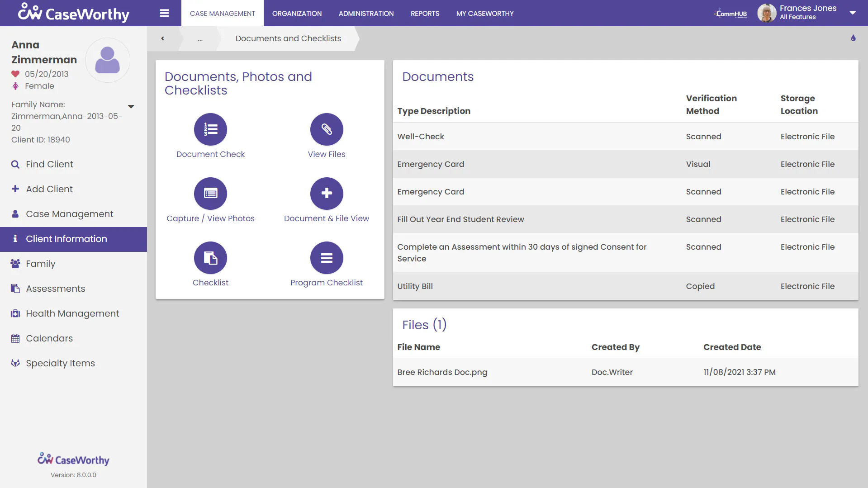Open the Organization menu
The image size is (868, 488).
coord(297,13)
